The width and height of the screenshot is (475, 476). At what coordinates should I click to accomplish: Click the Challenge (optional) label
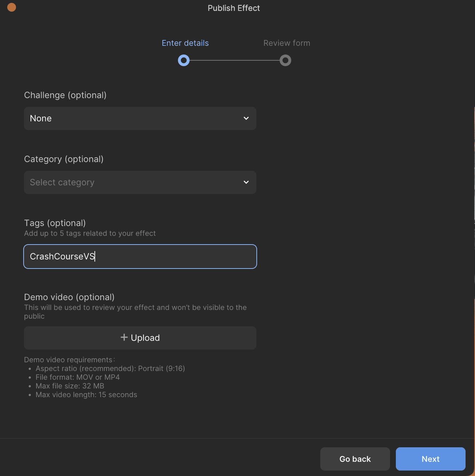point(65,95)
